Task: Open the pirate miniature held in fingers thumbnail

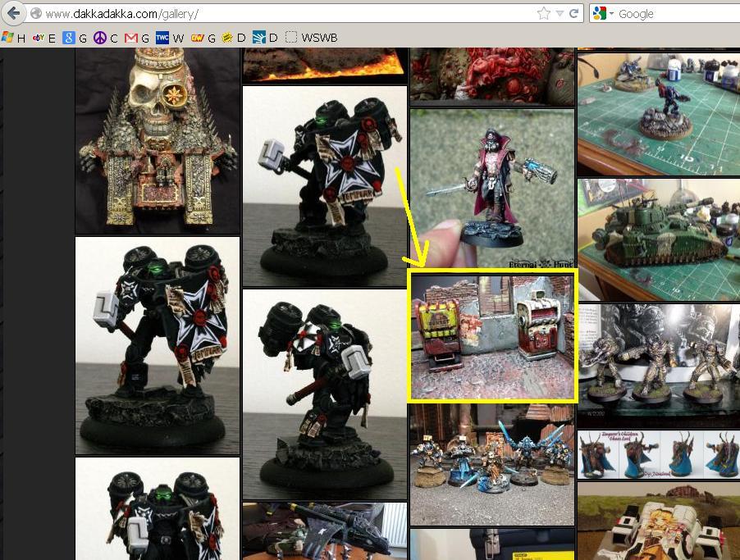Action: (492, 189)
